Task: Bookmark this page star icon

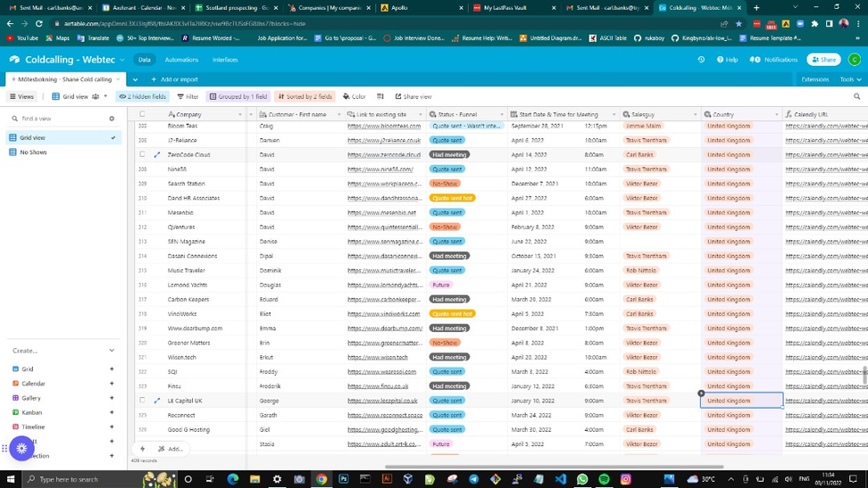Action: (x=739, y=24)
